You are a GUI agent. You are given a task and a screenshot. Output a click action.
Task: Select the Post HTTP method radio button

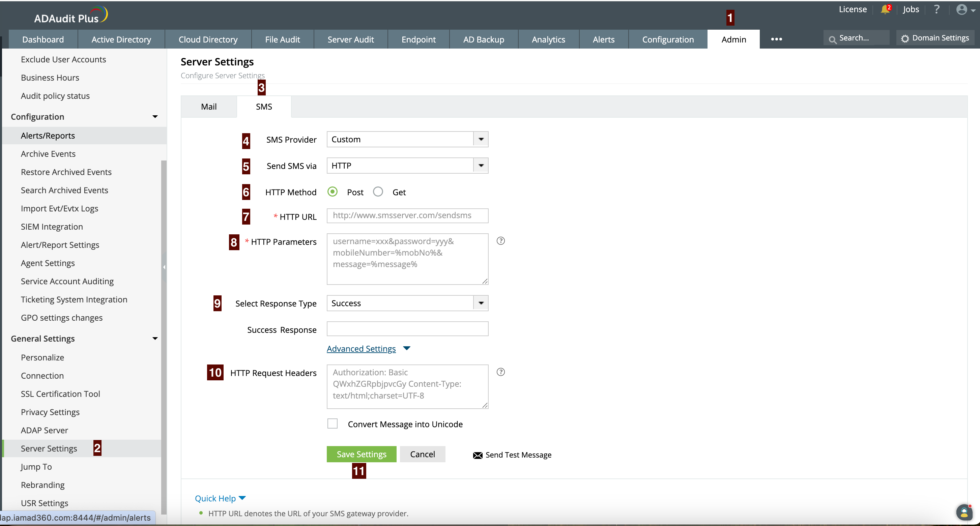point(333,192)
